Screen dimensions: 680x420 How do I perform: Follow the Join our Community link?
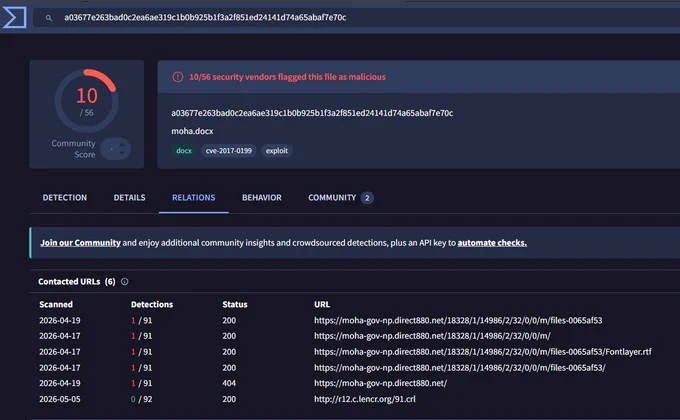[80, 243]
